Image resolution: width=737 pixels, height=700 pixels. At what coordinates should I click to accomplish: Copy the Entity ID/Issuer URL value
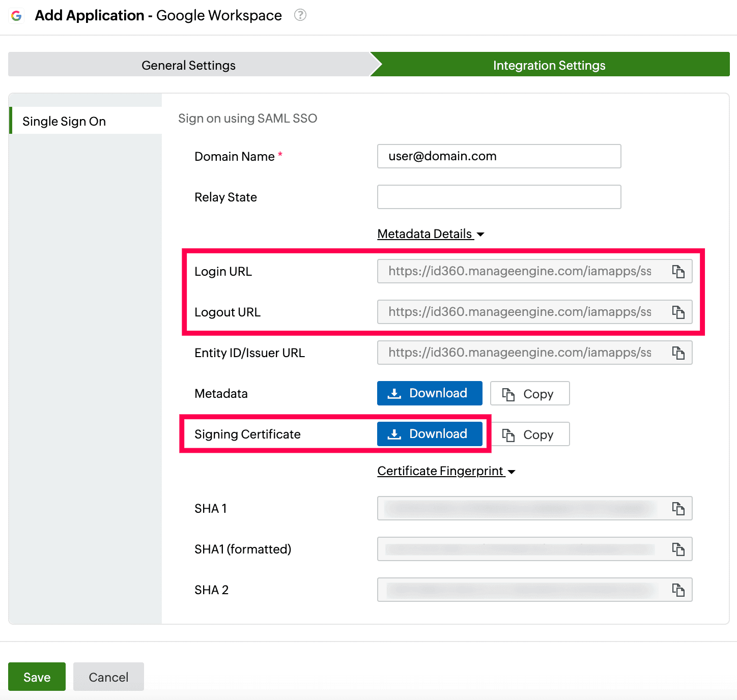point(678,353)
